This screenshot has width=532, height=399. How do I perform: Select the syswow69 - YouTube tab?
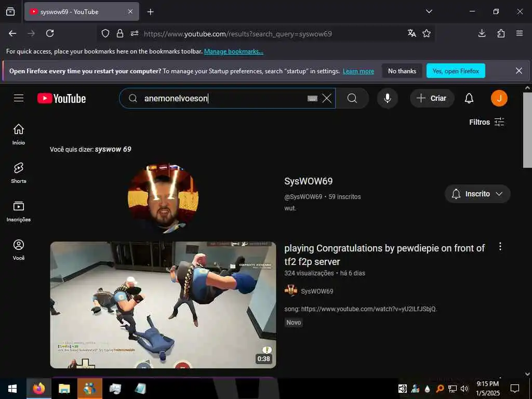click(x=82, y=11)
